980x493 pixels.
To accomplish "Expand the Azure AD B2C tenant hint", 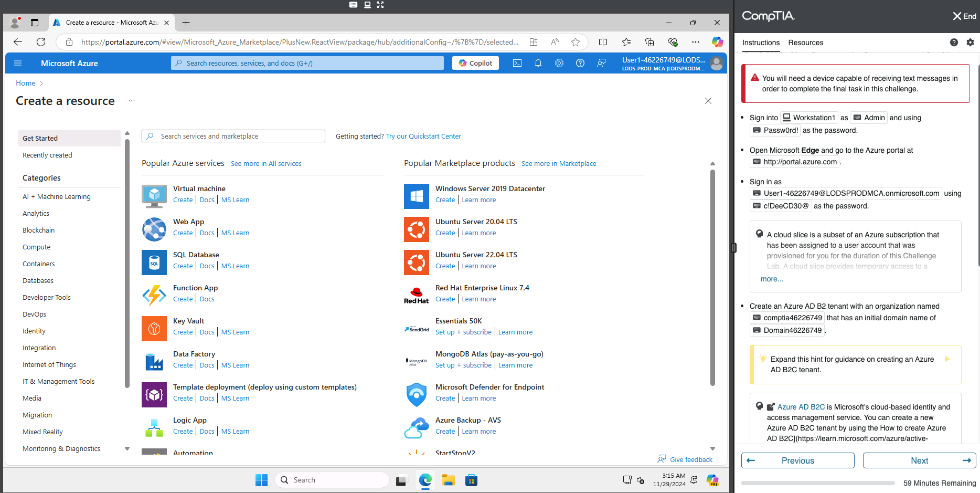I will tap(947, 359).
